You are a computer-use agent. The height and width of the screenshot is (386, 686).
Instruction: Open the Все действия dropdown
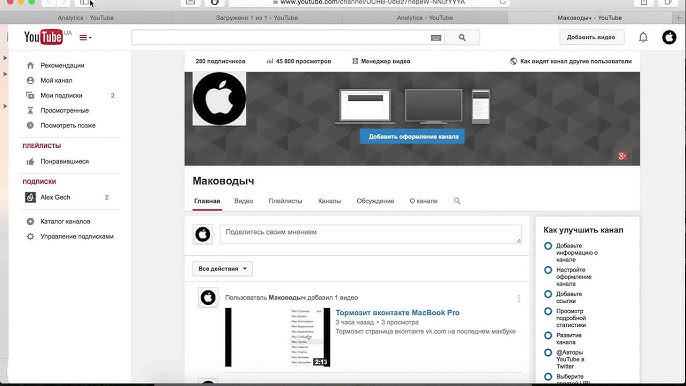(x=222, y=269)
